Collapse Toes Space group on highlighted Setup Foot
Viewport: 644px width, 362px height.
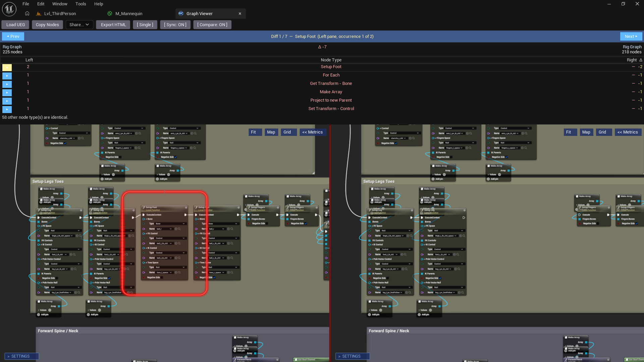pos(146,263)
